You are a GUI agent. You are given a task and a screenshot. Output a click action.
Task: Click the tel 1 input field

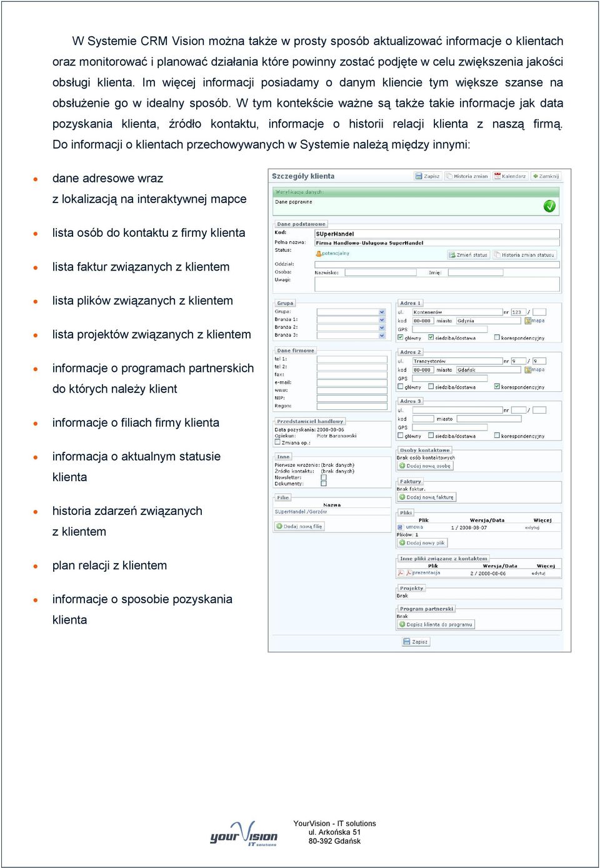(352, 359)
